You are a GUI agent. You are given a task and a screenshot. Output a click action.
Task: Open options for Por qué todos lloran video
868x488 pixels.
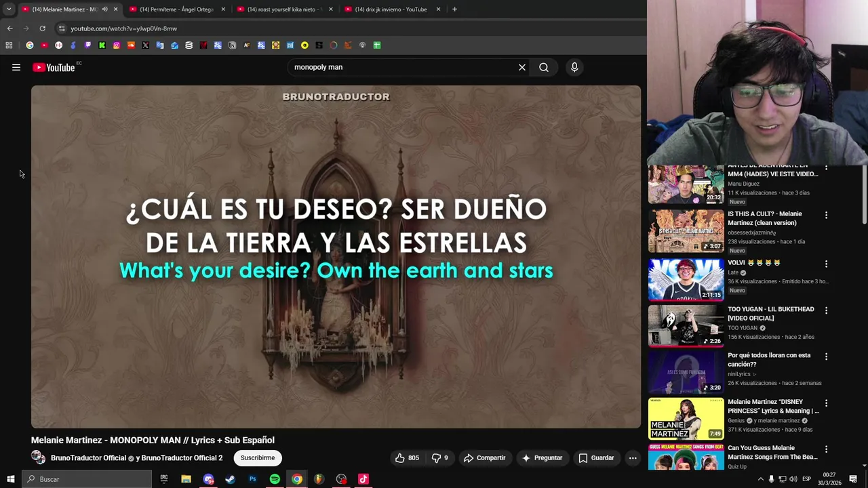826,357
